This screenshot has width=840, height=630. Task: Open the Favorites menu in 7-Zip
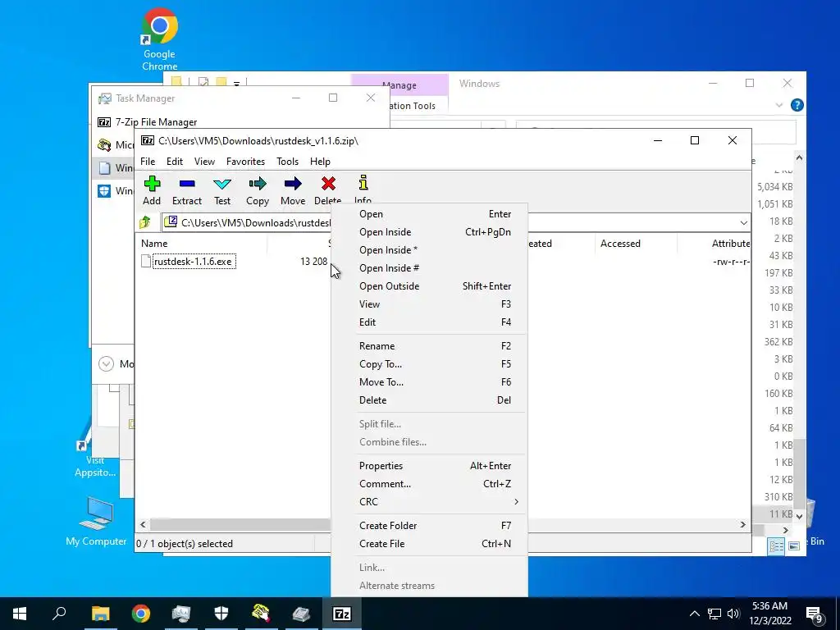245,162
